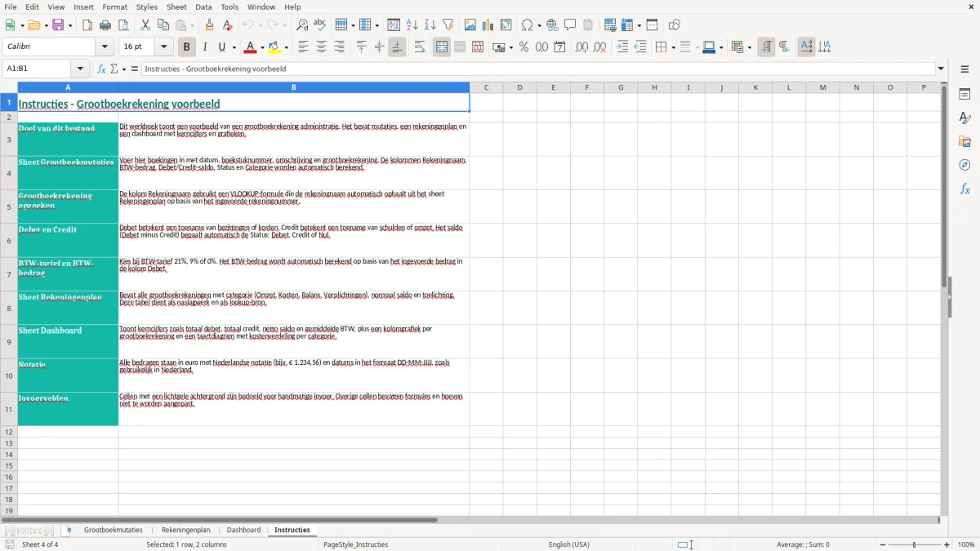Click Add Decimal Place icon
980x551 pixels.
pyautogui.click(x=581, y=47)
